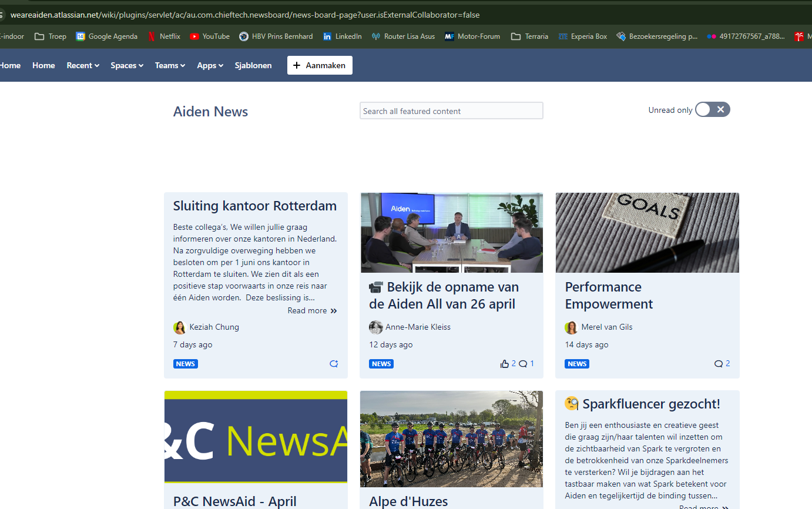Viewport: 812px width, 509px height.
Task: Open the P&C NewsAid banner image
Action: (256, 437)
